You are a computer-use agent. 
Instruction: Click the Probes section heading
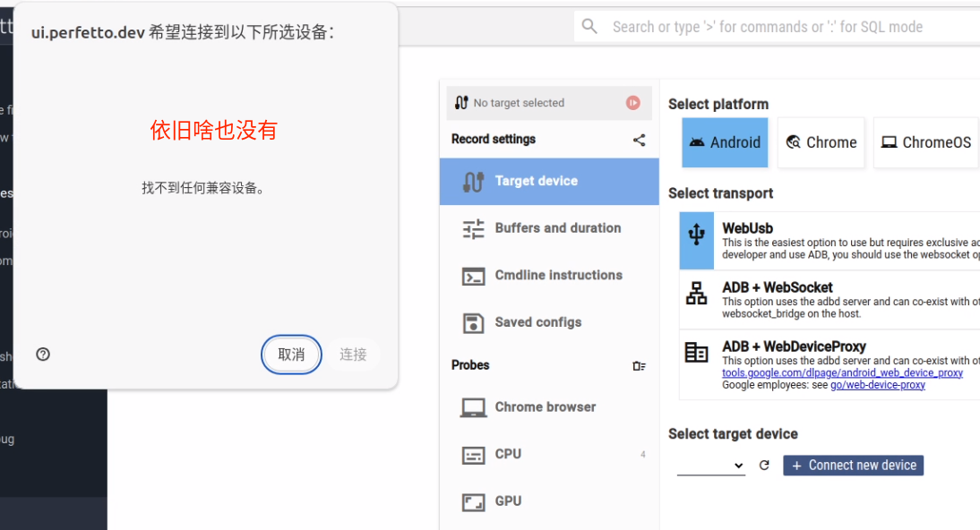pos(470,365)
